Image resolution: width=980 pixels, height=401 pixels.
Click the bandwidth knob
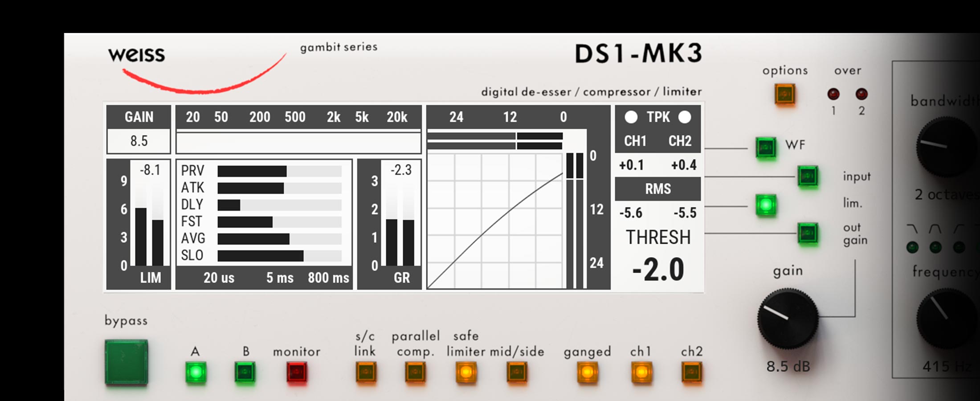947,147
